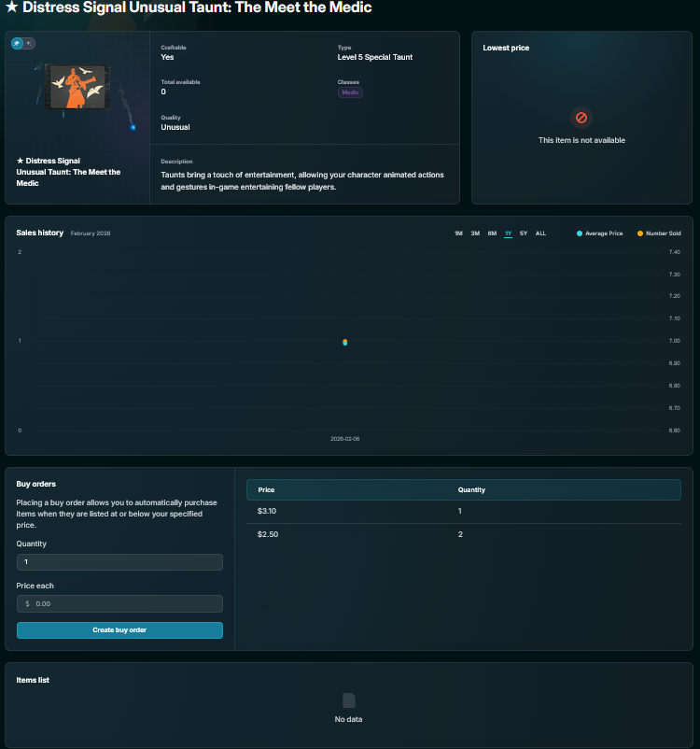Click the 'February 2026' sales history label
Viewport: 700px width, 749px height.
(91, 233)
